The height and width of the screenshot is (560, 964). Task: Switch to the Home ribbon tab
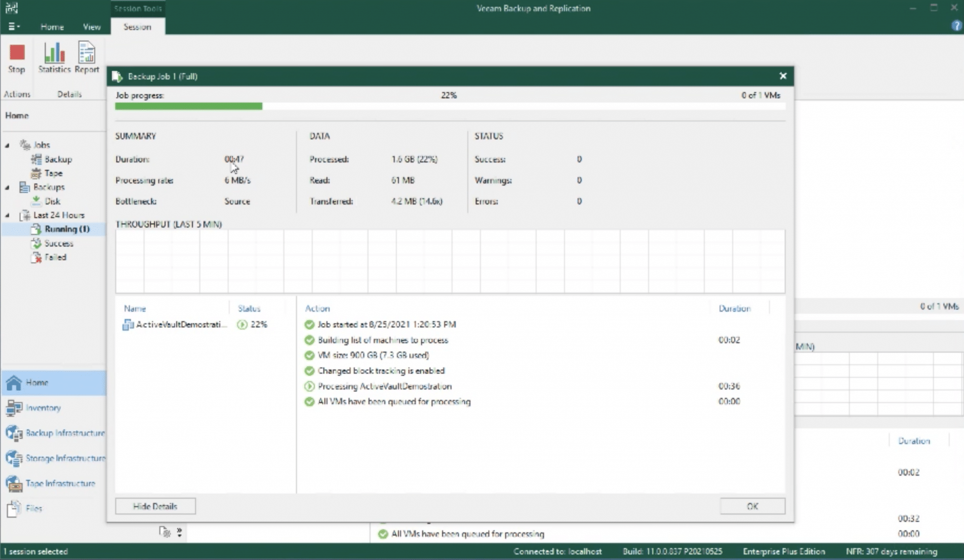point(52,27)
